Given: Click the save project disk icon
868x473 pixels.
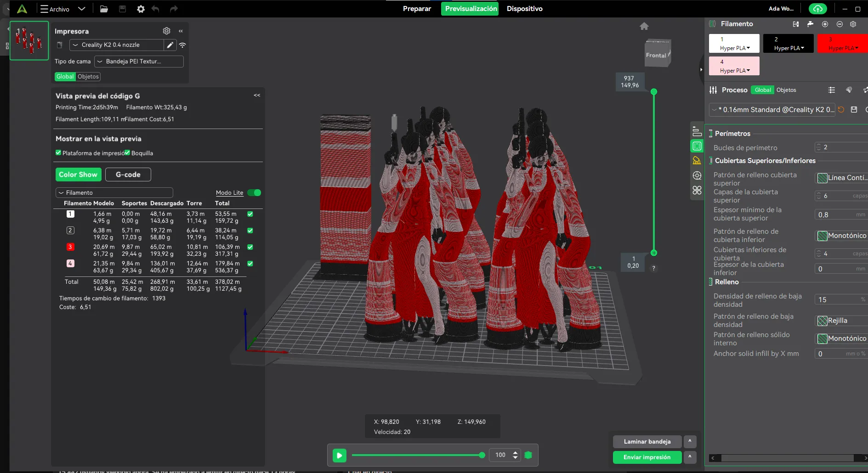Looking at the screenshot, I should pos(122,9).
